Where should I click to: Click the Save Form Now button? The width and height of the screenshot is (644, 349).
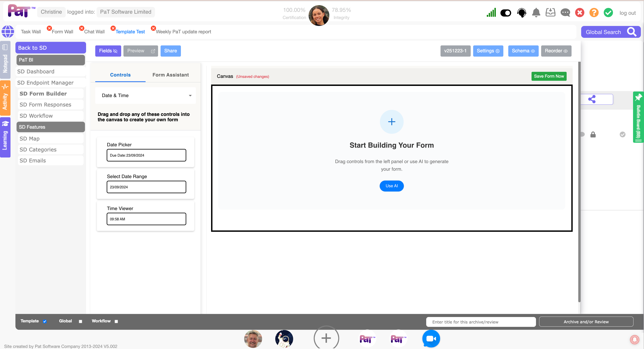pos(549,76)
